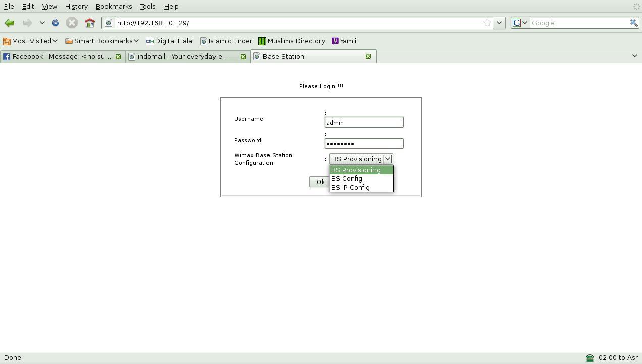Close the Base Station tab
Viewport: 642px width, 364px height.
[368, 56]
